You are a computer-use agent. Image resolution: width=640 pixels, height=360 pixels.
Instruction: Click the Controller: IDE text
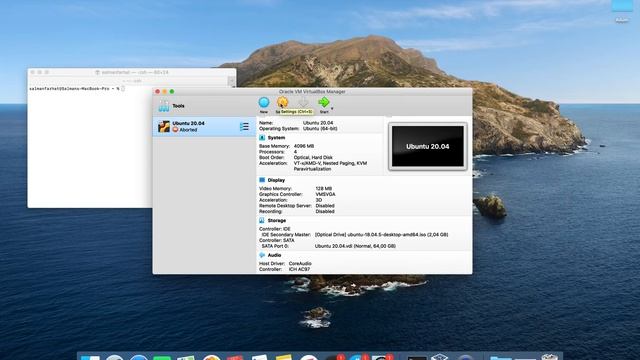[274, 229]
